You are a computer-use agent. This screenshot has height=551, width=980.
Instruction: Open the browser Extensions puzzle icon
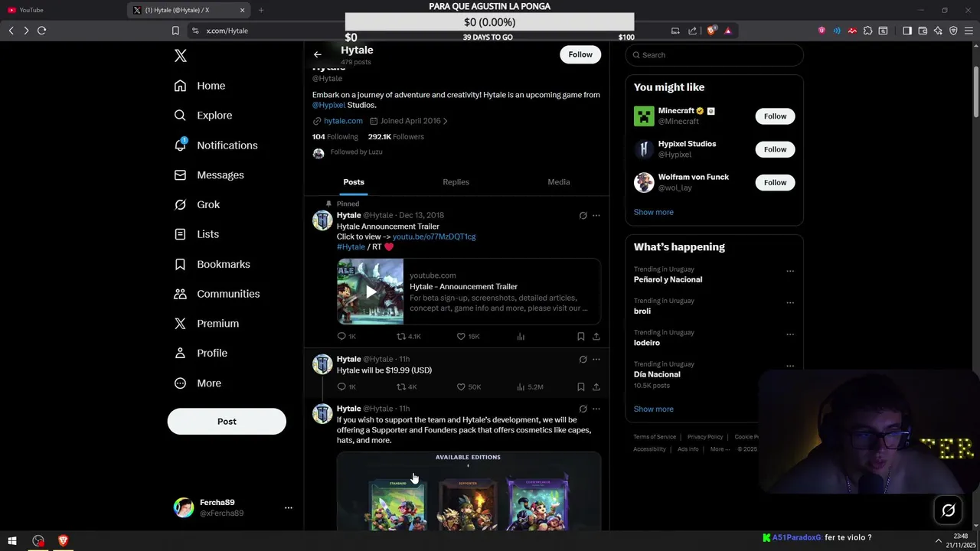pos(867,31)
